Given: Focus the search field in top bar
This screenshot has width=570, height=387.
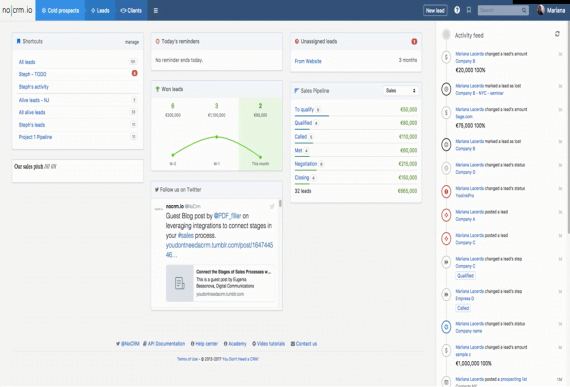Looking at the screenshot, I should [503, 10].
